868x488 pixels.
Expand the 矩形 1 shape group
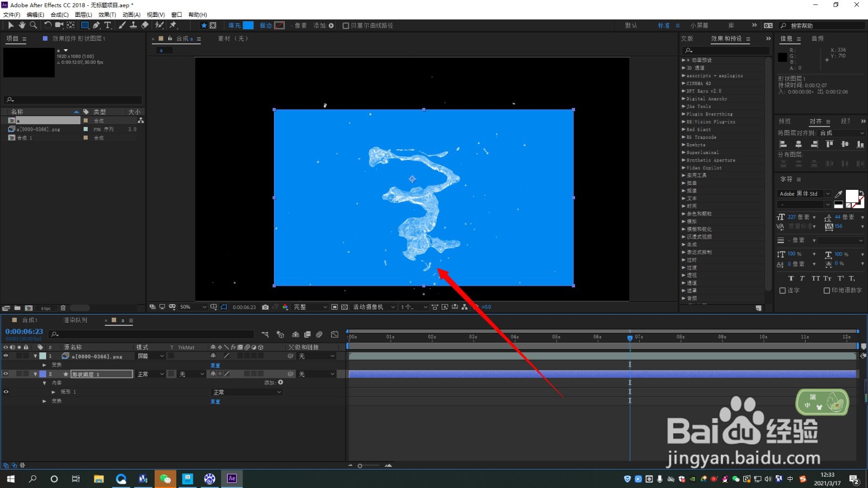(x=53, y=392)
